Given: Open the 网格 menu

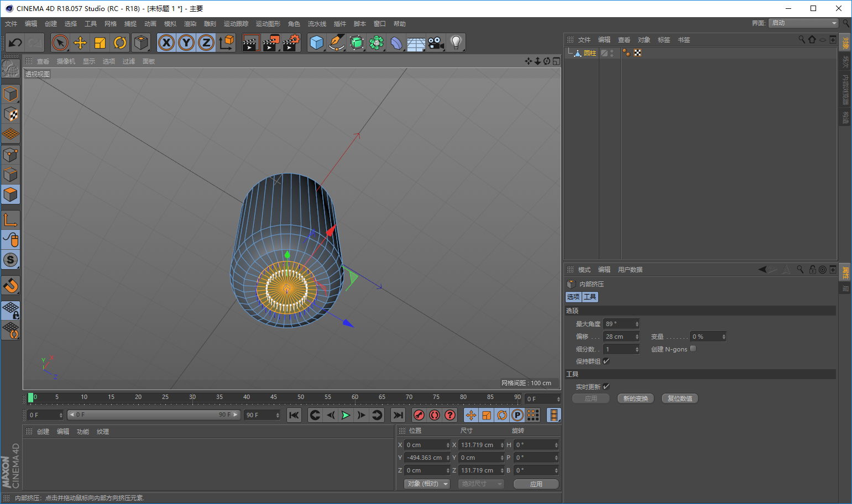Looking at the screenshot, I should (x=111, y=24).
